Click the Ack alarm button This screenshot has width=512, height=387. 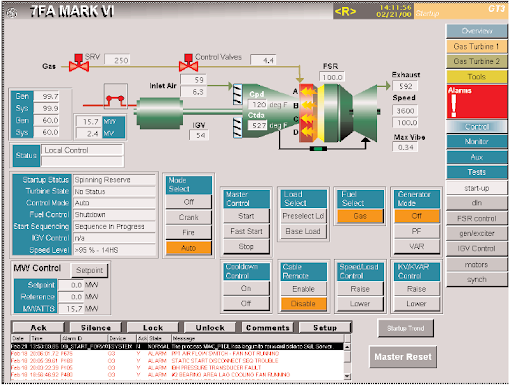click(39, 328)
